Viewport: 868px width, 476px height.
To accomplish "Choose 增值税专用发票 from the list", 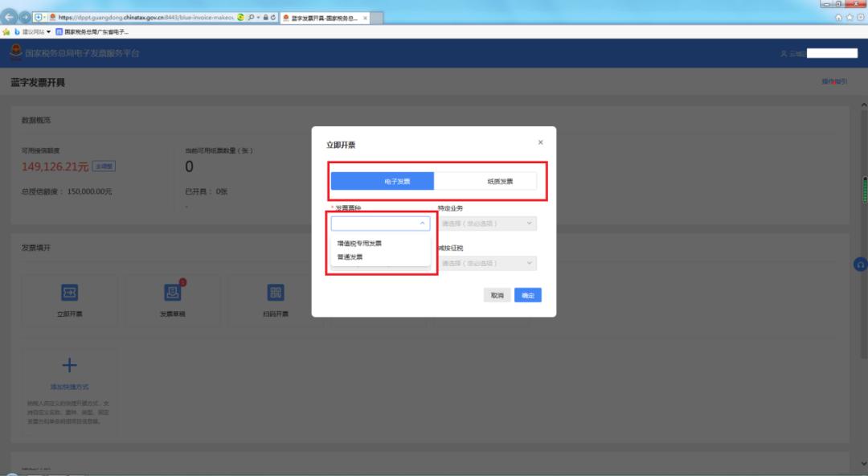I will [x=359, y=244].
